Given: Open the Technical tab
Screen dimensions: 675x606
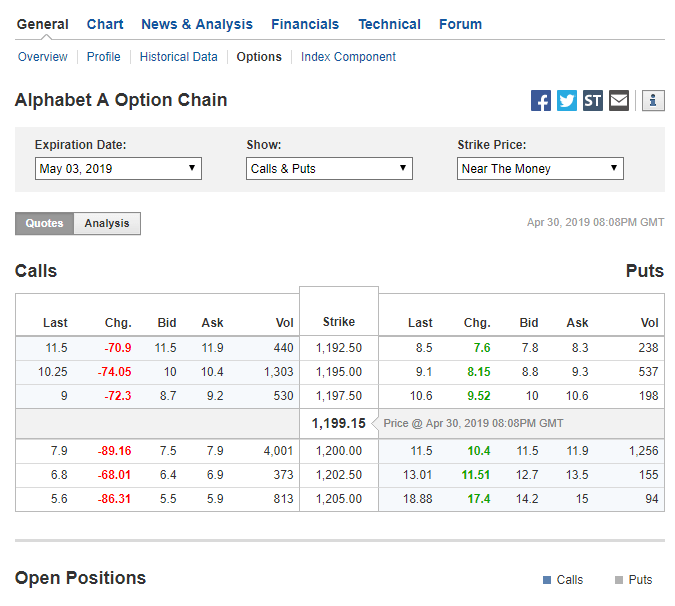Looking at the screenshot, I should [x=389, y=25].
